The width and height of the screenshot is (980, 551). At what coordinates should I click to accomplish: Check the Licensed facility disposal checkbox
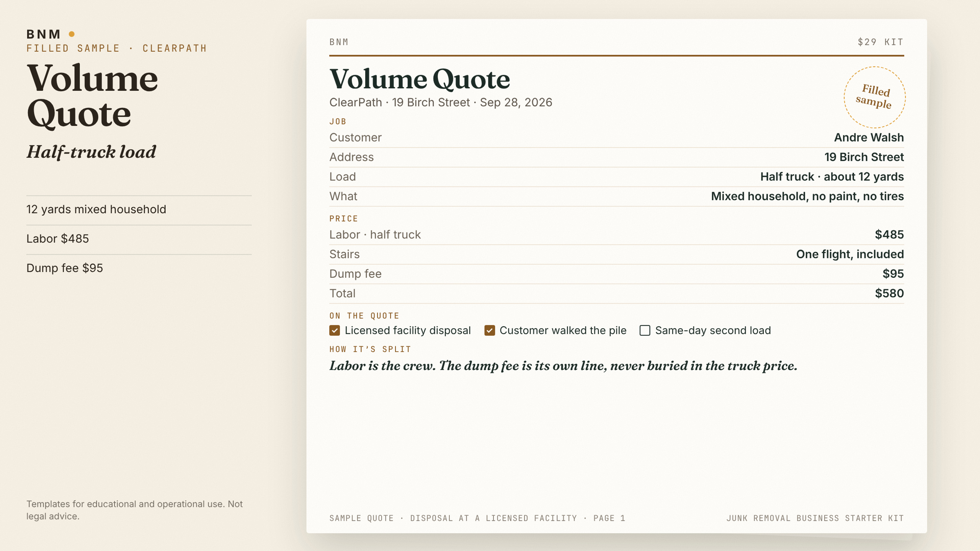(335, 330)
